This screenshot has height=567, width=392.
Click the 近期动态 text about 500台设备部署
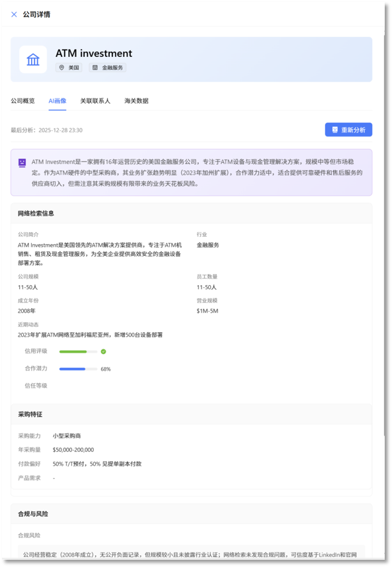pyautogui.click(x=90, y=335)
